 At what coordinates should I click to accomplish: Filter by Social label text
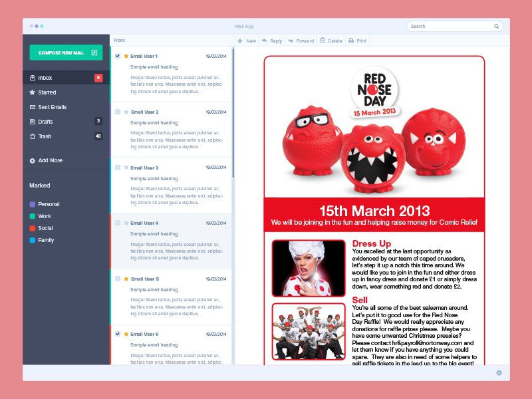pyautogui.click(x=45, y=228)
